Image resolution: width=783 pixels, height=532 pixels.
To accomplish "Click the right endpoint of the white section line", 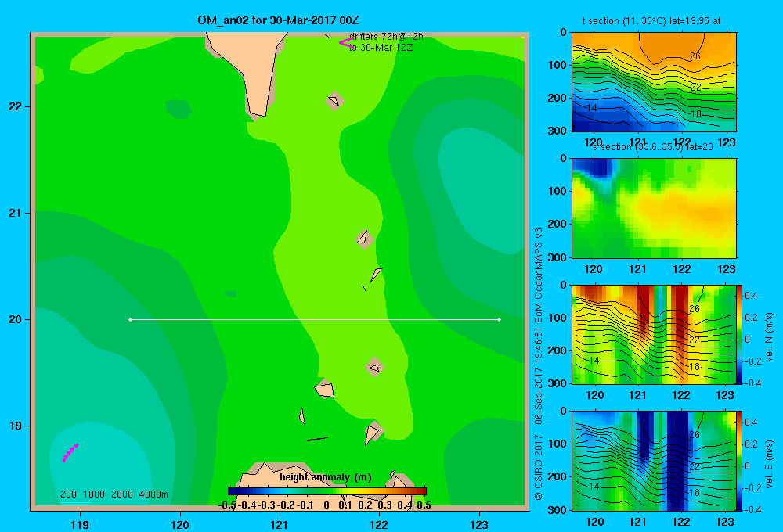I will pos(500,319).
